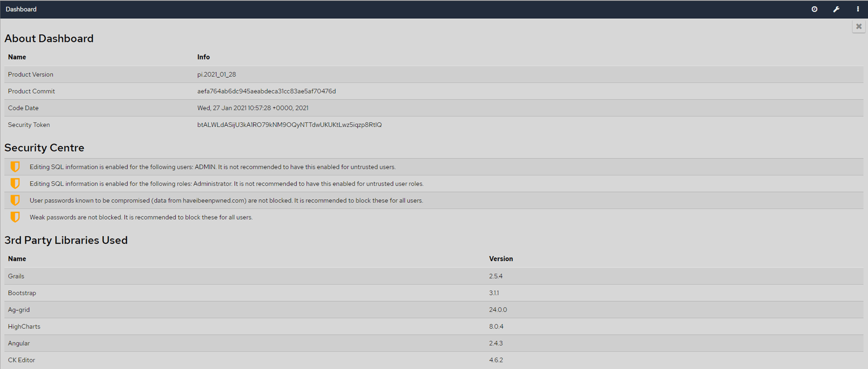The height and width of the screenshot is (369, 868).
Task: Click the ADMIN users SQL editing warning text
Action: coord(213,167)
